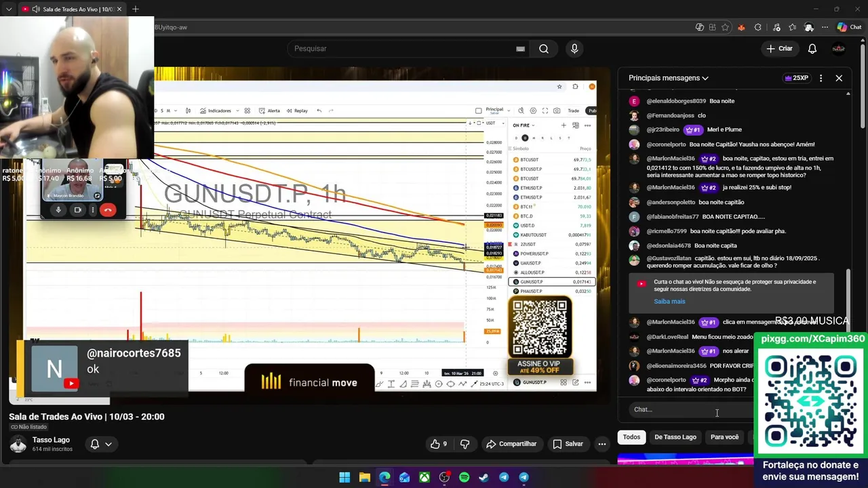
Task: Open 25:24 UTC-3 timezone selector
Action: point(491,384)
